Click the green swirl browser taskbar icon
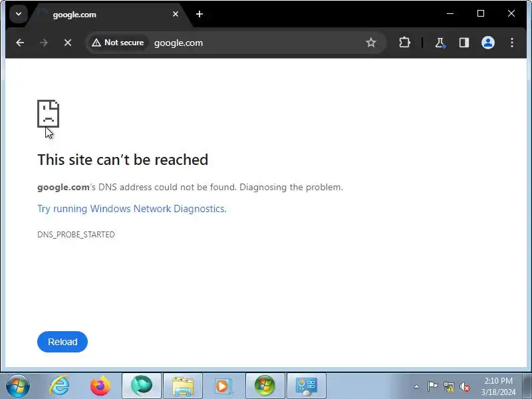 (x=142, y=386)
